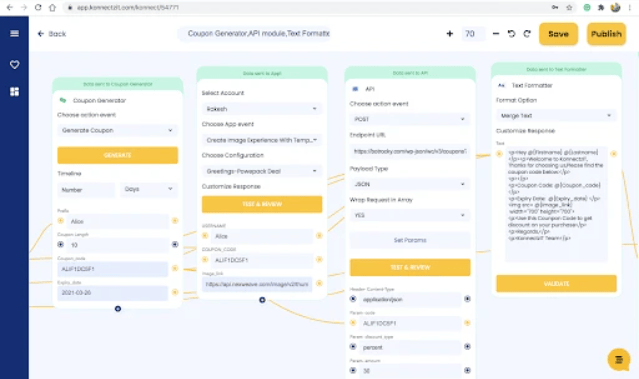Open Select Account Rakesh dropdown
The height and width of the screenshot is (379, 639).
262,109
